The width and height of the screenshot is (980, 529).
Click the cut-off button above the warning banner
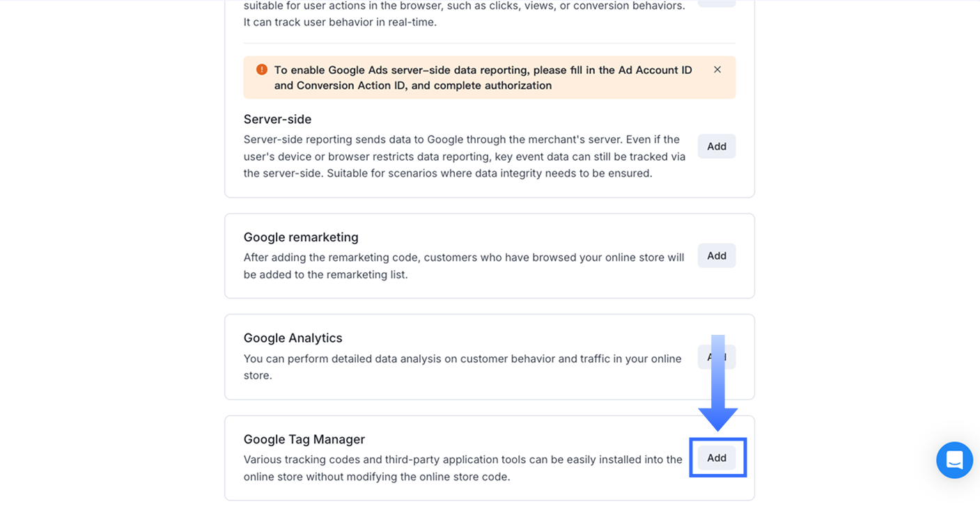pos(717,3)
